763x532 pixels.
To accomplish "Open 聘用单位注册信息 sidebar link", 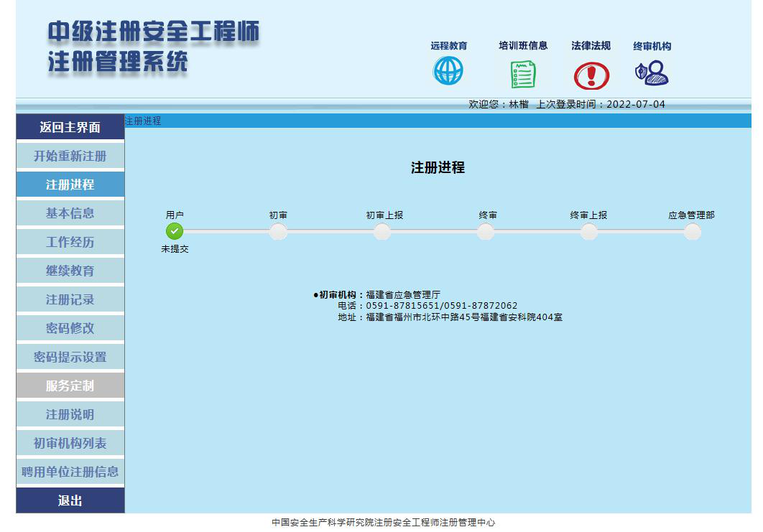I will (70, 472).
